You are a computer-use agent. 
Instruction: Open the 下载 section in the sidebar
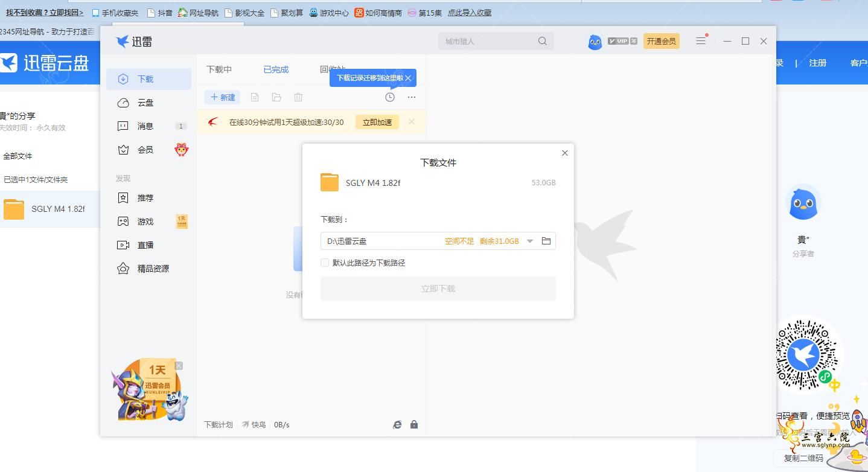[148, 79]
